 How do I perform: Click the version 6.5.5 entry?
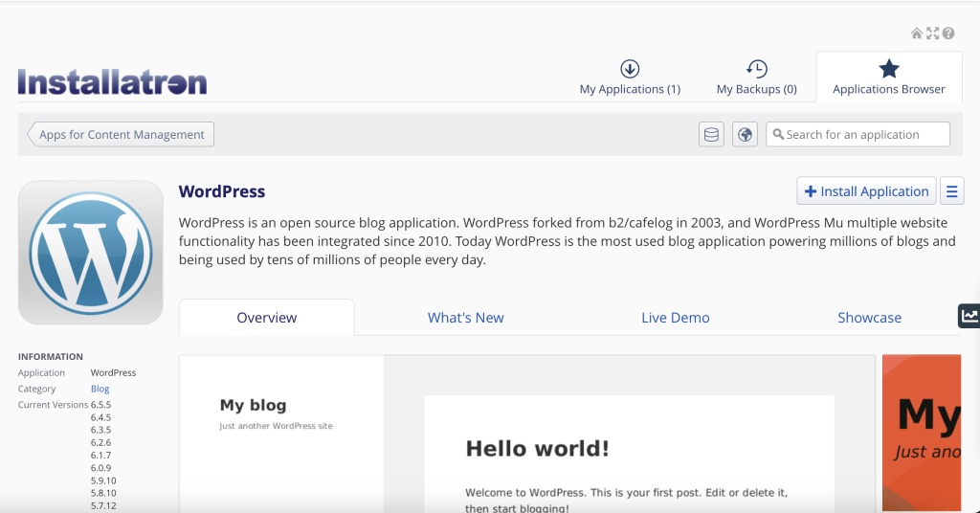[x=100, y=405]
